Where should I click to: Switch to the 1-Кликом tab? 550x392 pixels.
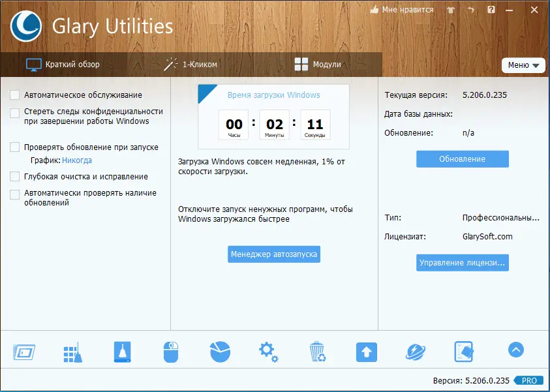(x=191, y=65)
